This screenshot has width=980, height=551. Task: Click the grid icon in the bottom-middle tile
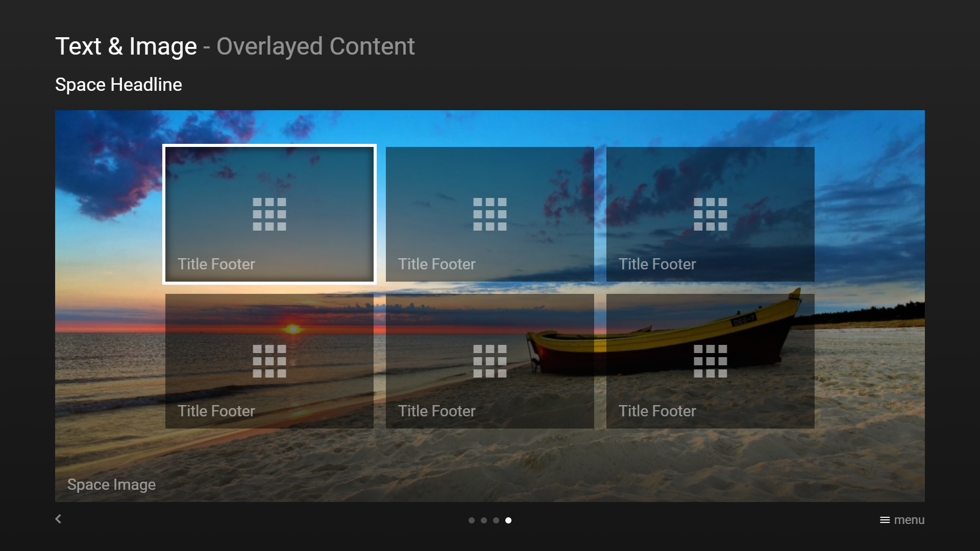click(x=490, y=361)
